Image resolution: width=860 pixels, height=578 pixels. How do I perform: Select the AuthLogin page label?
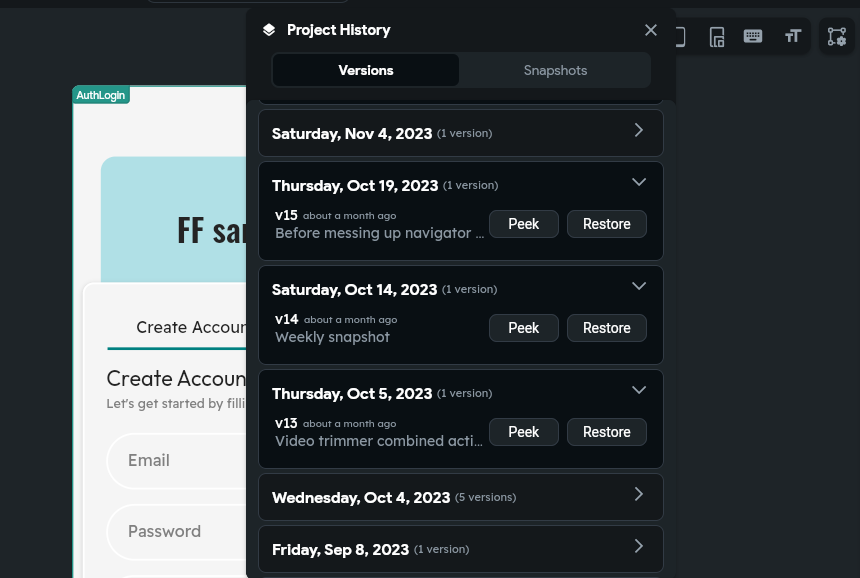click(101, 95)
